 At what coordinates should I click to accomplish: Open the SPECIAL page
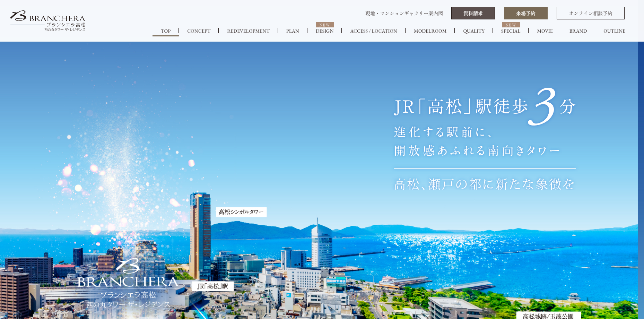pos(511,31)
